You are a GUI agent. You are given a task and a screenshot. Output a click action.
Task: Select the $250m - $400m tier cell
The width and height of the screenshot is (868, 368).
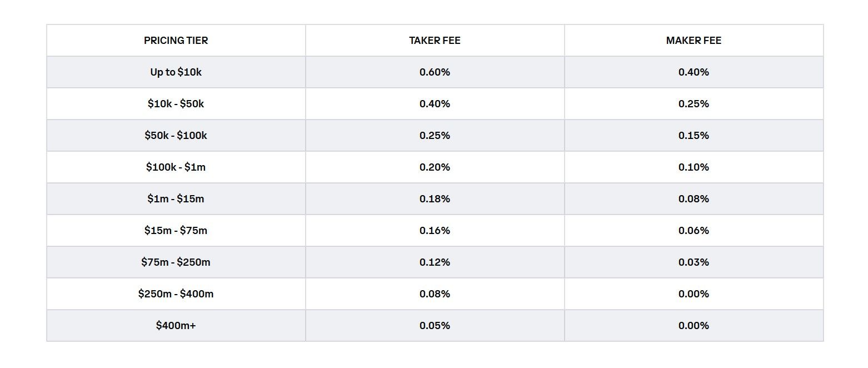point(176,294)
